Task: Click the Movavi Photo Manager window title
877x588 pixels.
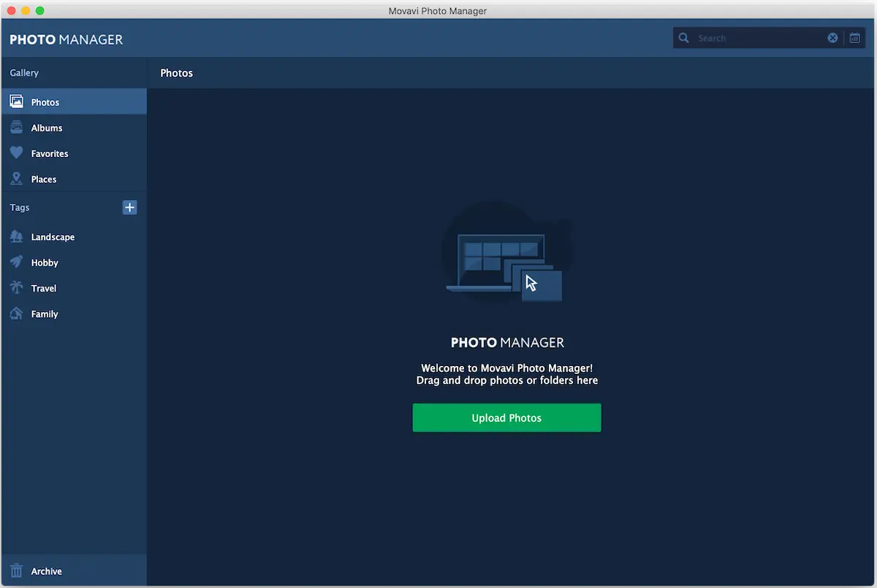Action: (x=438, y=11)
